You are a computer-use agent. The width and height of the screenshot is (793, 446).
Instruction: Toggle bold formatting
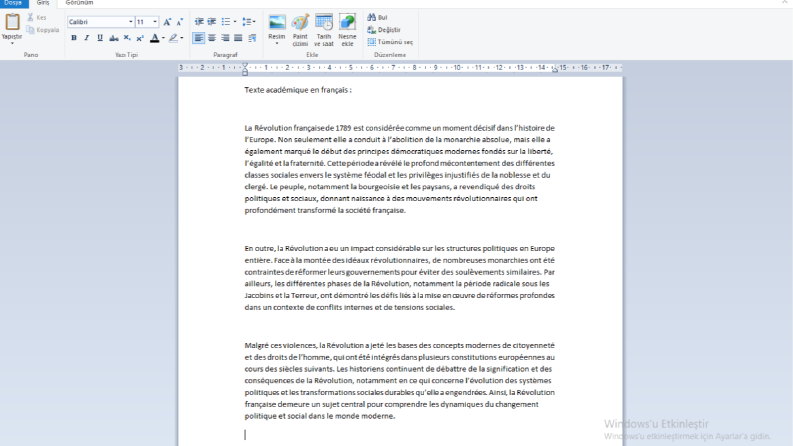74,38
